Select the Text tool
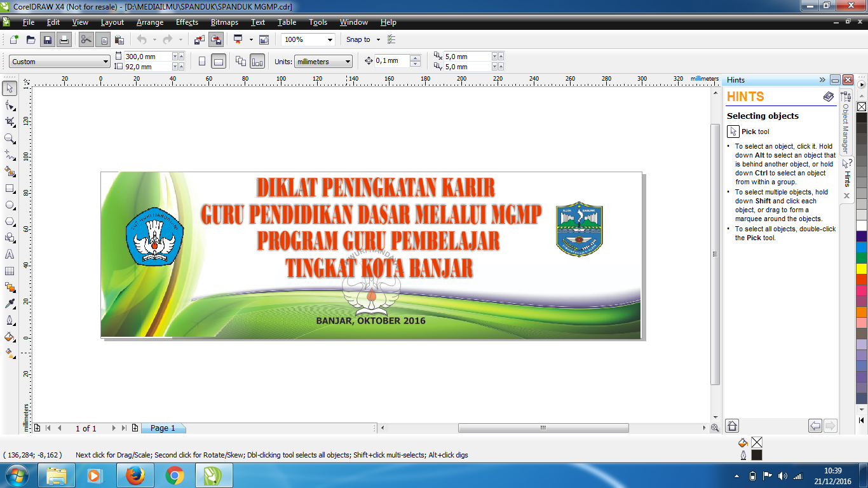 click(9, 254)
